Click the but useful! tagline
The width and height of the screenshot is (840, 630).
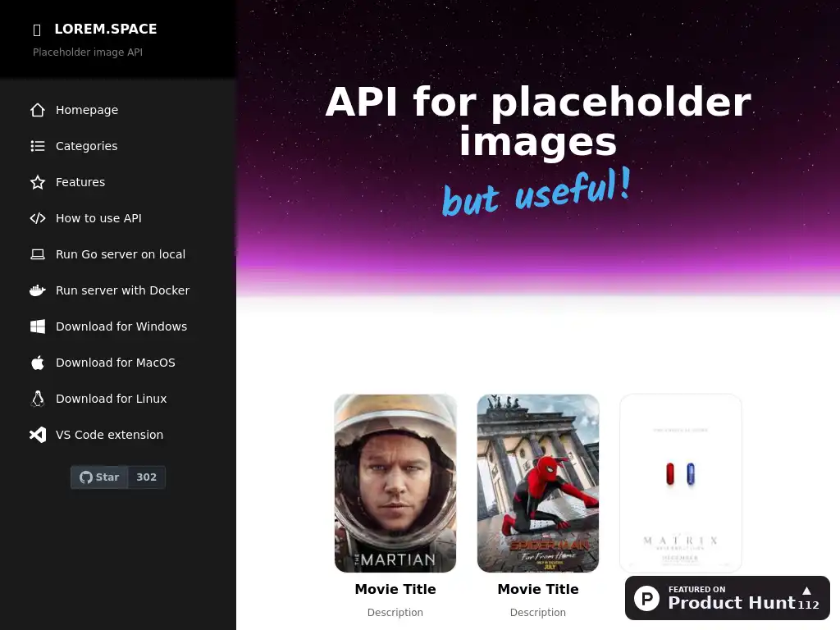(x=536, y=192)
